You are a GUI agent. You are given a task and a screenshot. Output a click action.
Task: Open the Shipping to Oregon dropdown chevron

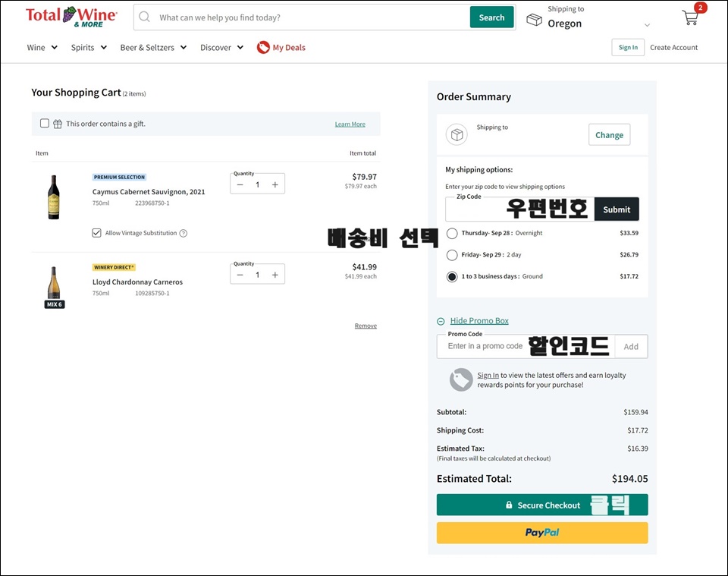[647, 24]
